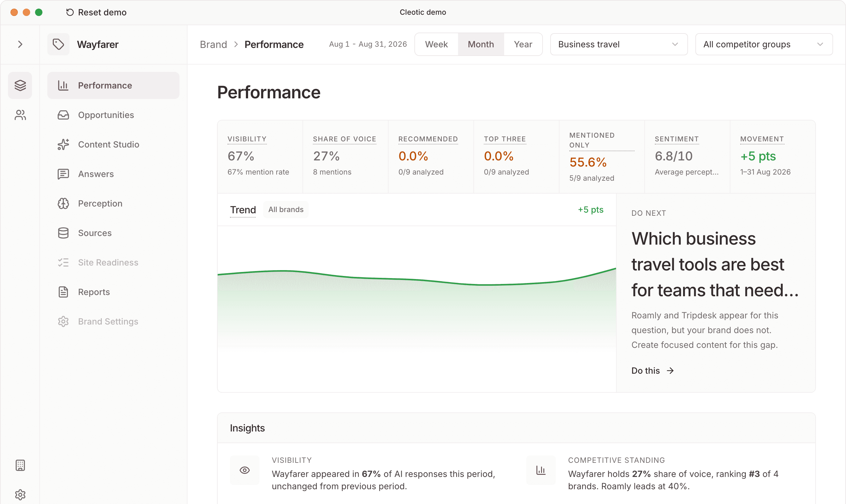
Task: Click the Top Three metric card
Action: 516,156
